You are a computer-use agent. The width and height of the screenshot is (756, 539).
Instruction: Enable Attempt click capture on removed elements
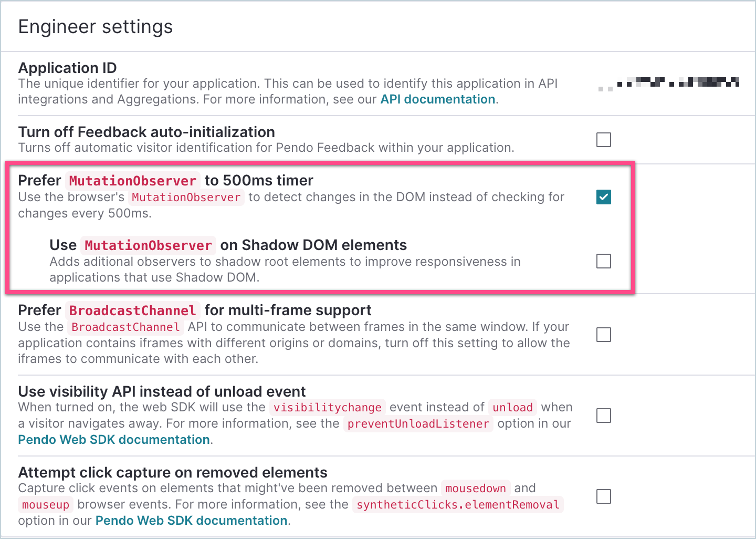(x=604, y=496)
